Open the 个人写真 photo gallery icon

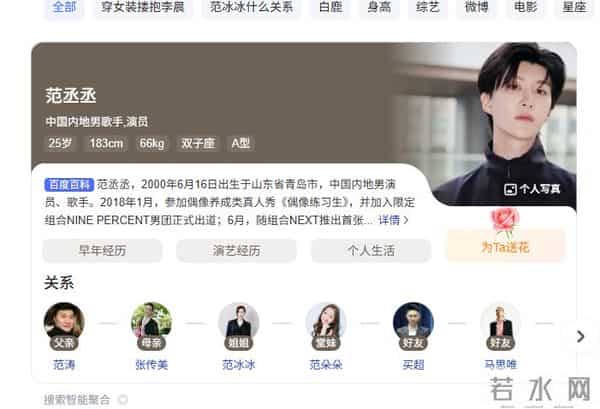click(x=510, y=189)
